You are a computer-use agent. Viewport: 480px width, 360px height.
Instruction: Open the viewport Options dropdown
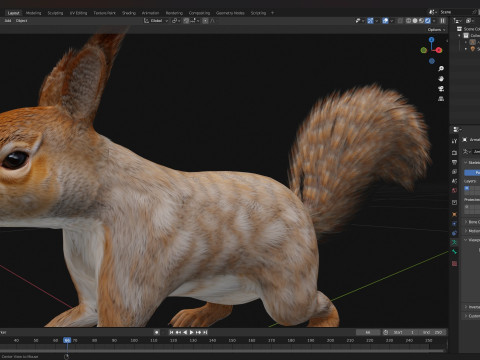click(x=436, y=30)
